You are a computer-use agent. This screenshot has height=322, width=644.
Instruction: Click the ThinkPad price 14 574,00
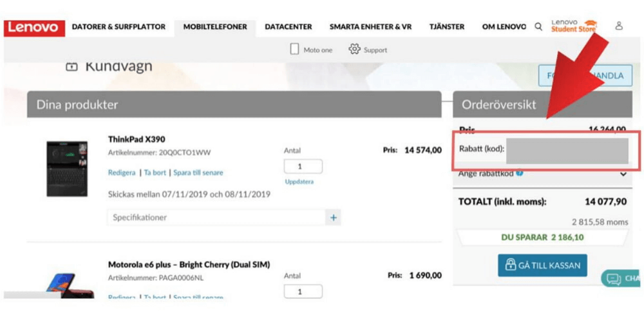pyautogui.click(x=423, y=150)
